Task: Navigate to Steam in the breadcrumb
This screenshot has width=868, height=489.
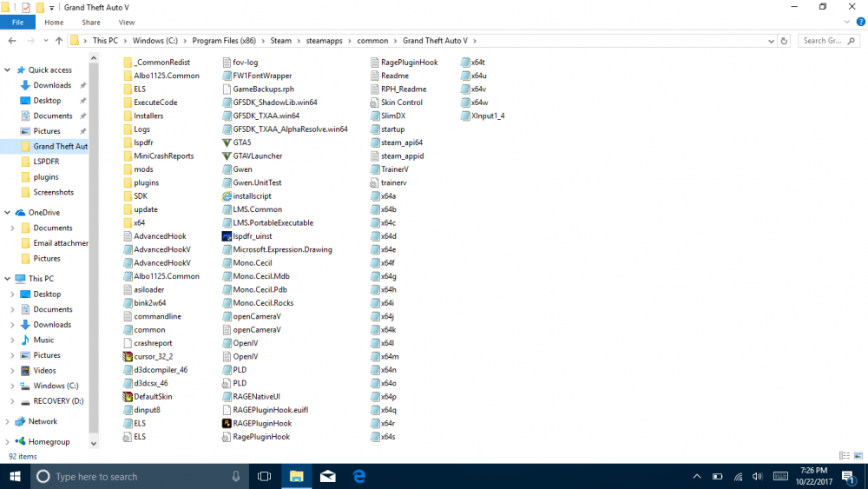Action: pos(280,41)
